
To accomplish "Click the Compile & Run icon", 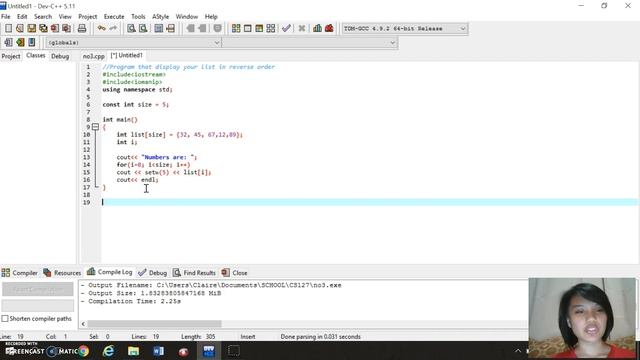I will click(259, 28).
